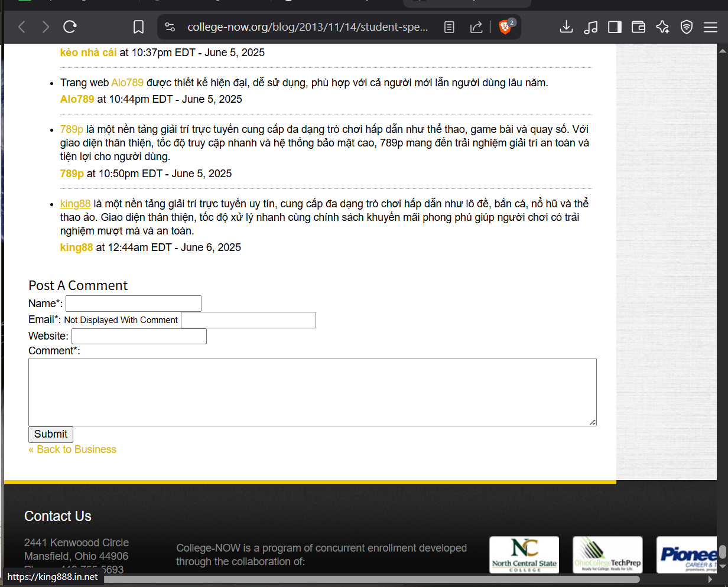Image resolution: width=728 pixels, height=587 pixels.
Task: Click the Post A Comment heading
Action: pos(78,286)
